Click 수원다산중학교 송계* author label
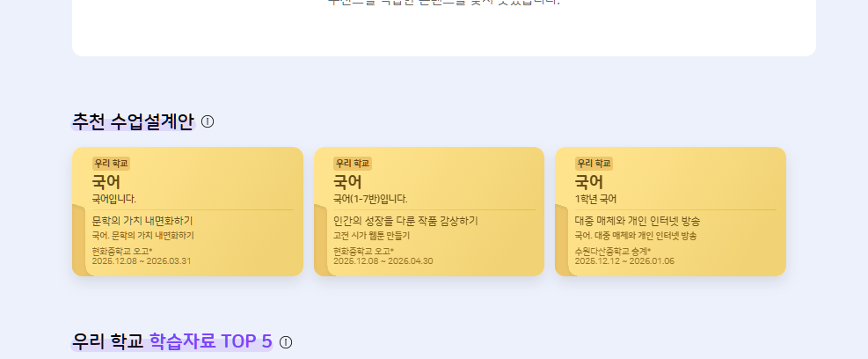 [612, 252]
